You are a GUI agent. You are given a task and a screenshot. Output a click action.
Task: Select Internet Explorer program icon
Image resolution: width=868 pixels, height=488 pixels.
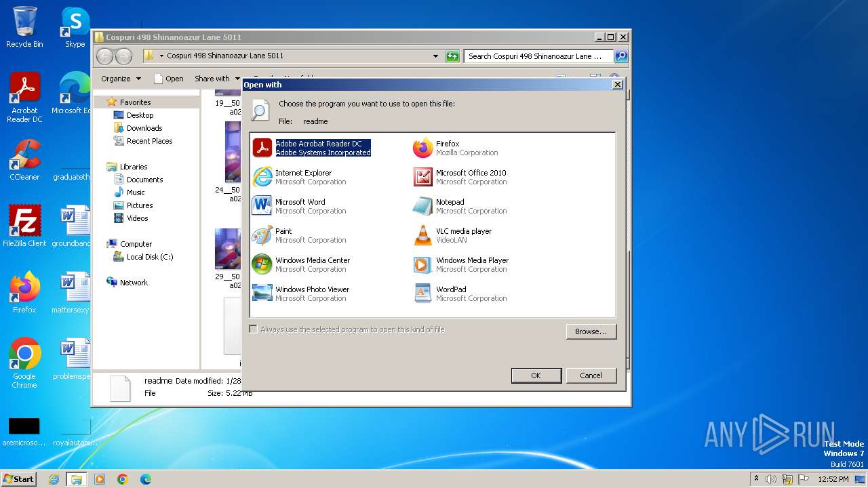point(262,177)
